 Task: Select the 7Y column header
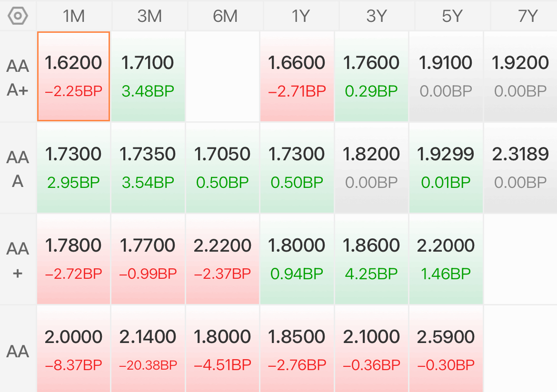coord(524,16)
